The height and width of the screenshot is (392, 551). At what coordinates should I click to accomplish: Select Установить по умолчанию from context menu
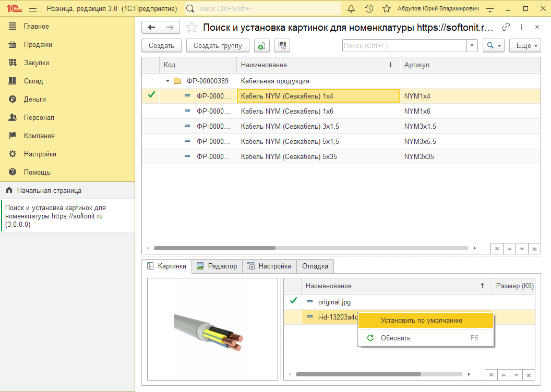coord(421,321)
